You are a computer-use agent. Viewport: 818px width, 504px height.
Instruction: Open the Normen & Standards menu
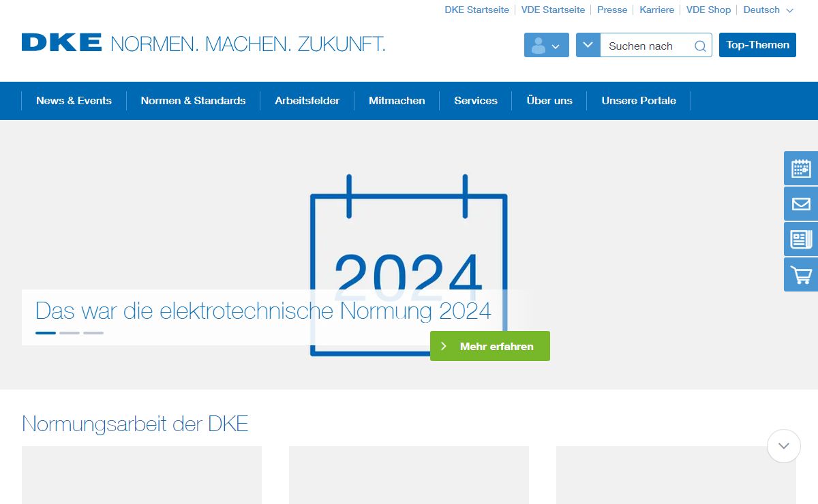[193, 101]
